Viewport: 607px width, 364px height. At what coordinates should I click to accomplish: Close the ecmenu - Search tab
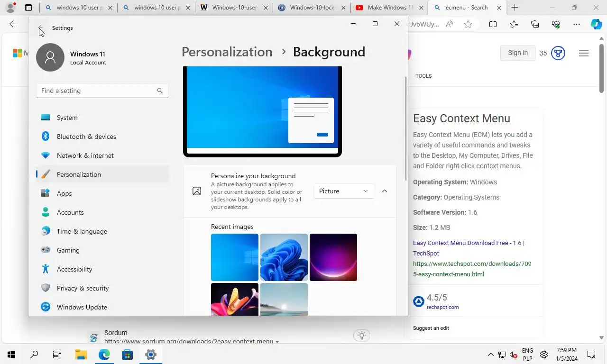[x=499, y=8]
